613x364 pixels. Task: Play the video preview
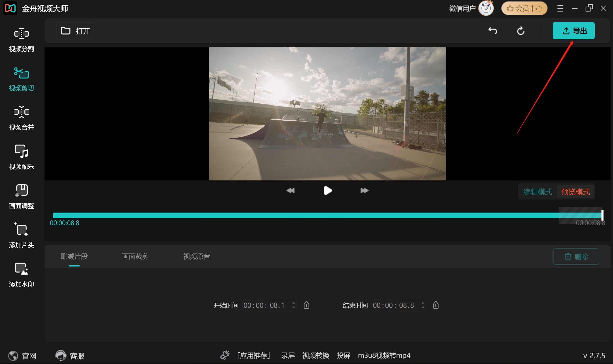(x=328, y=190)
